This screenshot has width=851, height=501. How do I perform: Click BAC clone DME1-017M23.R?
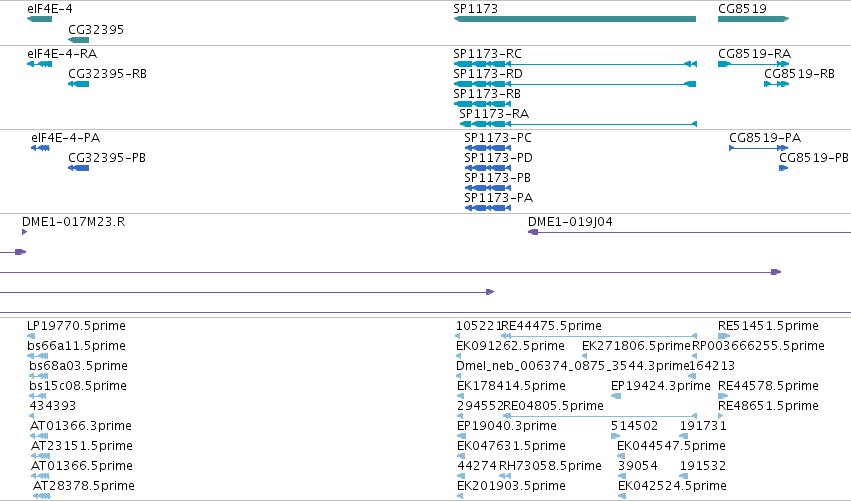click(24, 232)
